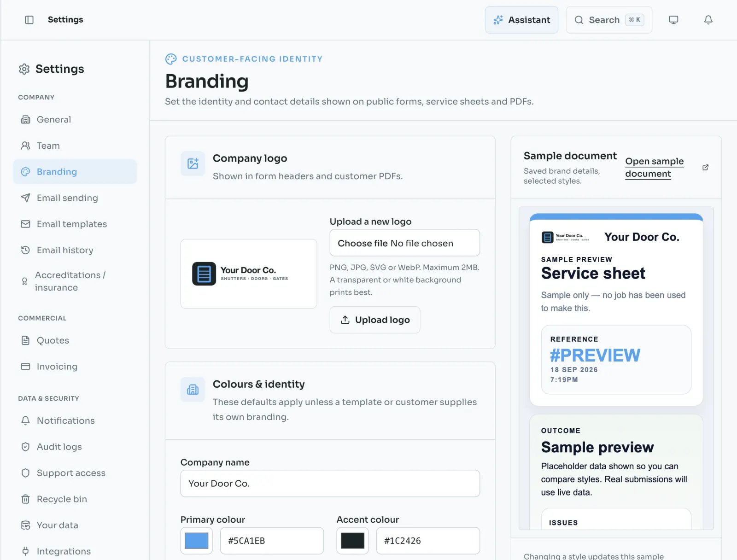Screen dimensions: 737x560
Task: Click the Recycle bin trash icon
Action: click(x=25, y=499)
